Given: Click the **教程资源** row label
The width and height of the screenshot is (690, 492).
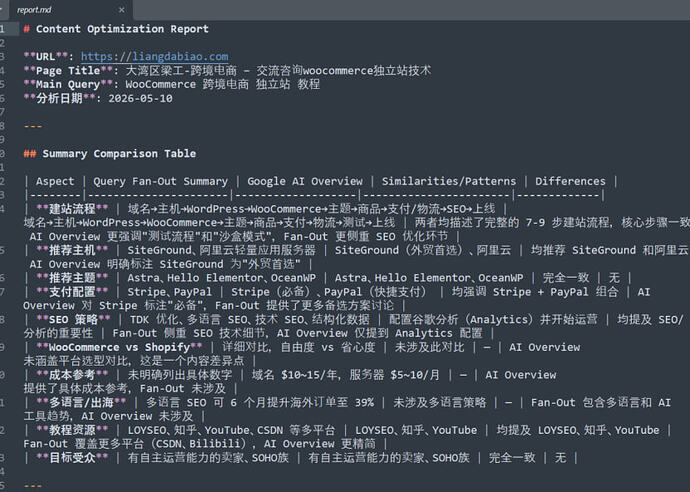Looking at the screenshot, I should coord(72,430).
